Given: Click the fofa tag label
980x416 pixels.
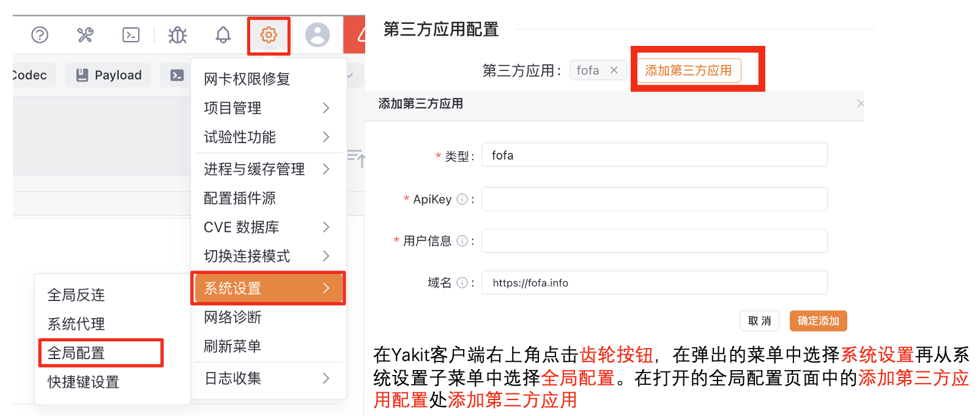Looking at the screenshot, I should [x=588, y=70].
